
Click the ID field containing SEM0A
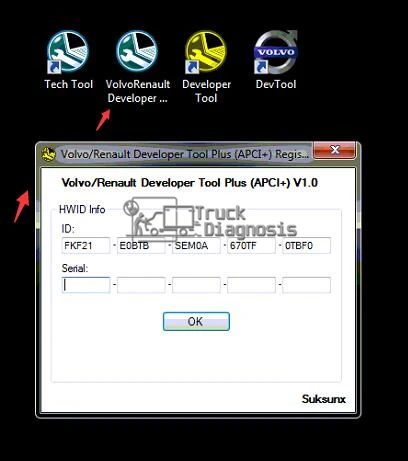[196, 246]
